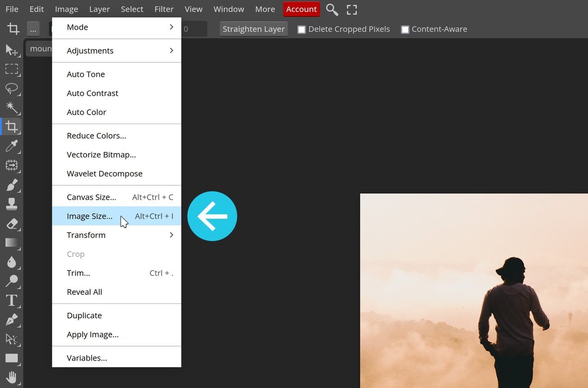The width and height of the screenshot is (588, 388).
Task: Open the Filter menu
Action: pos(164,9)
